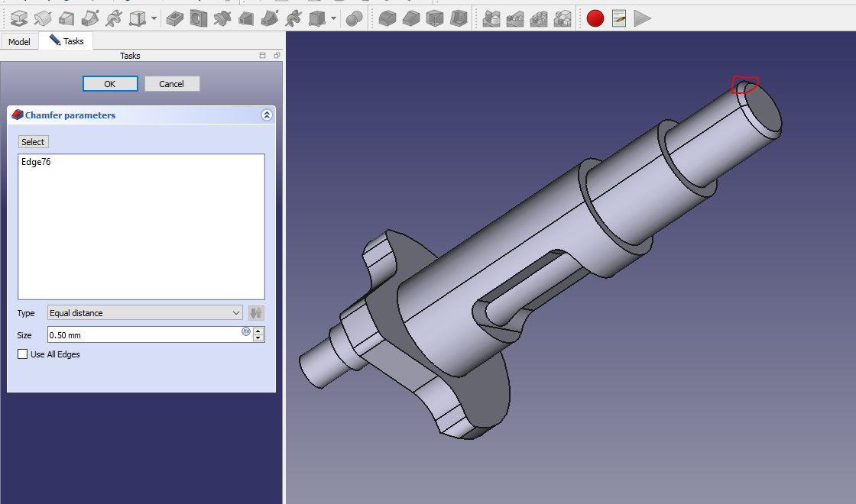This screenshot has height=504, width=856.
Task: Cancel the chamfer operation
Action: pyautogui.click(x=172, y=84)
